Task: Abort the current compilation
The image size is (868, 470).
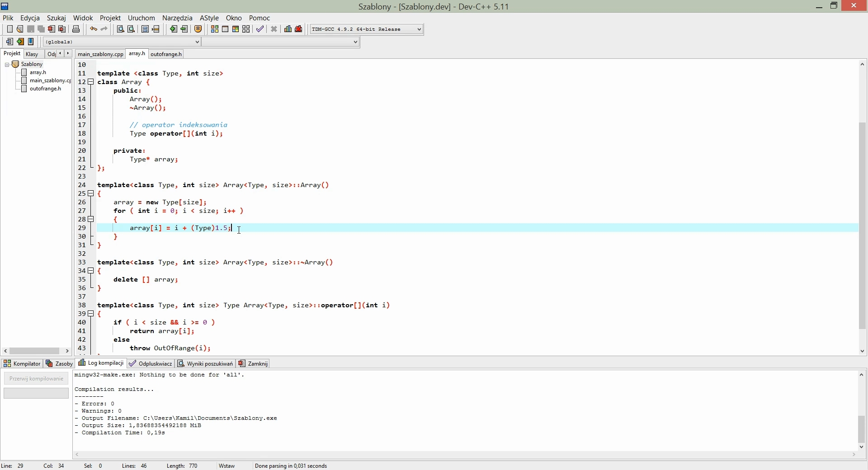Action: pos(274,29)
